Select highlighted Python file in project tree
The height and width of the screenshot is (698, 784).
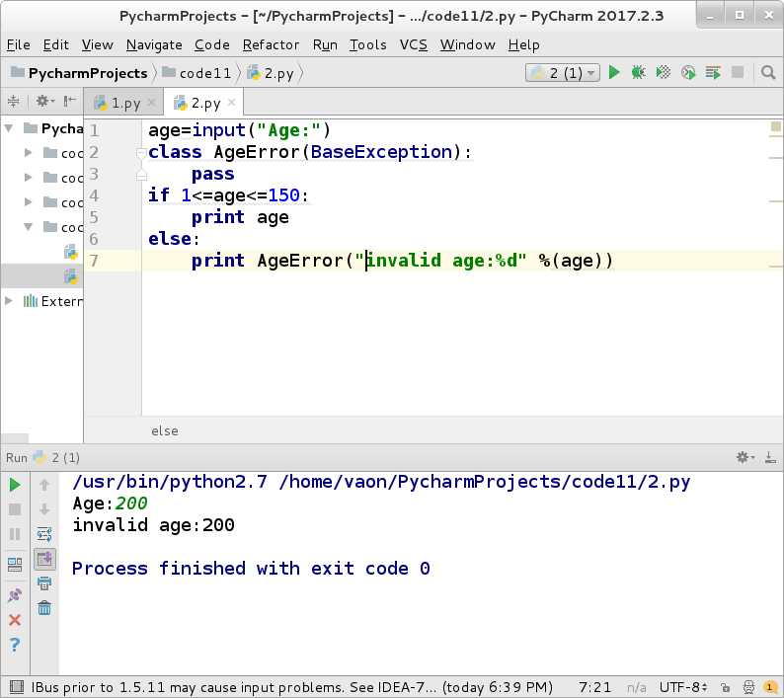(x=42, y=276)
